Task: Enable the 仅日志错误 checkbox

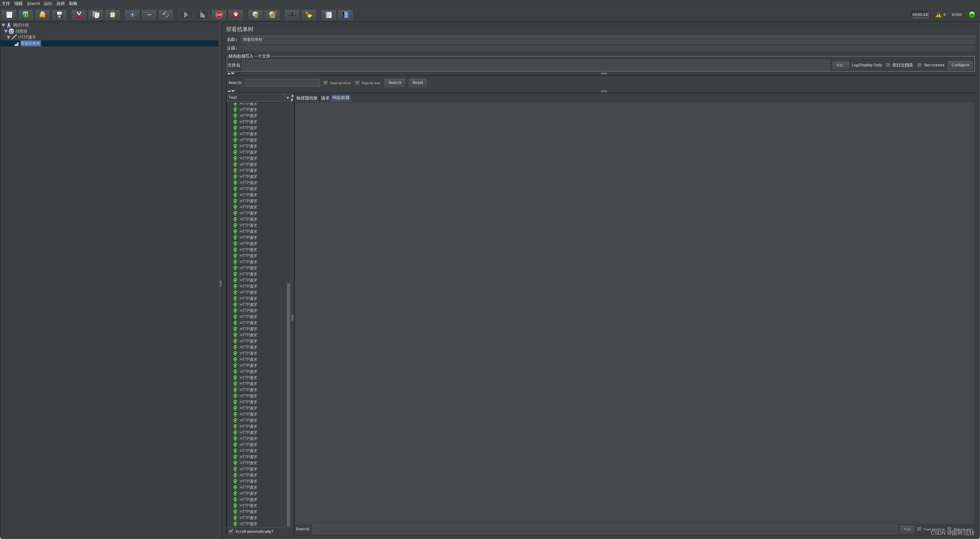Action: (x=888, y=65)
